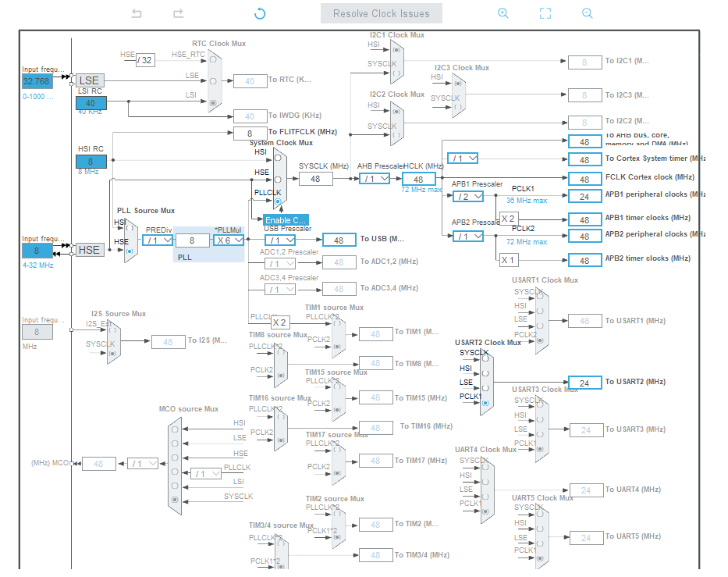728x577 pixels.
Task: Select PLLCLK in the System Clock Mux
Action: [278, 201]
